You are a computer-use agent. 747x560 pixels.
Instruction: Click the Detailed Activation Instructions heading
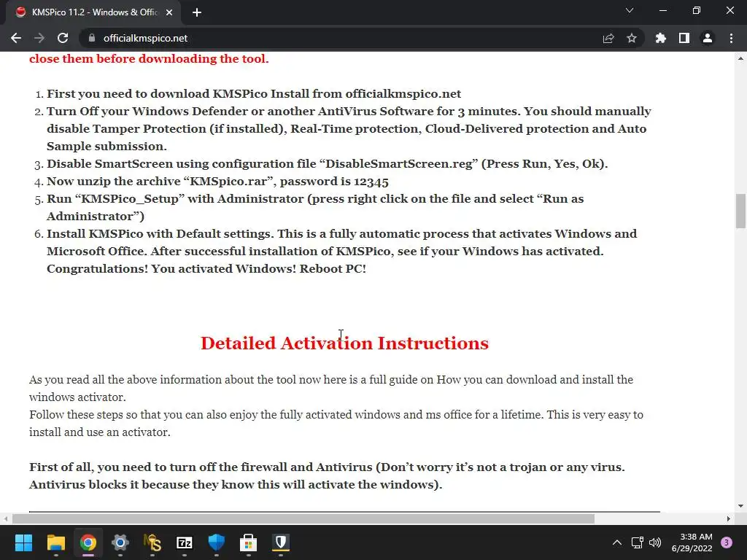point(344,343)
